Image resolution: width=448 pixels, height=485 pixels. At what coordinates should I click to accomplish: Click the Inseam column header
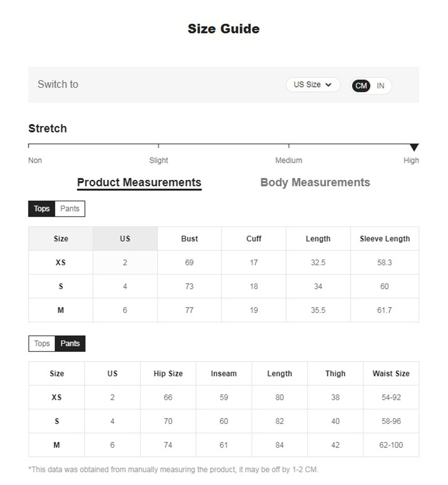point(224,374)
